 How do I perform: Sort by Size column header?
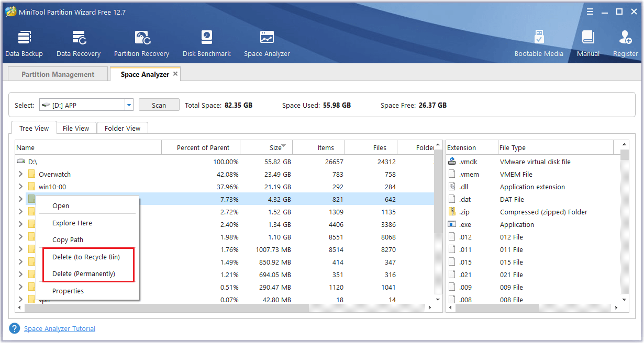(267, 147)
